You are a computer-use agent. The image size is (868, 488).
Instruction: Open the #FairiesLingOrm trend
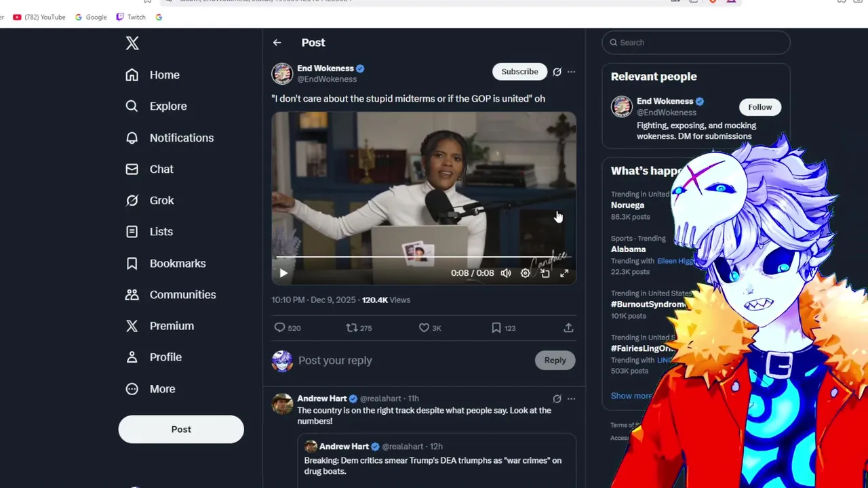(644, 348)
